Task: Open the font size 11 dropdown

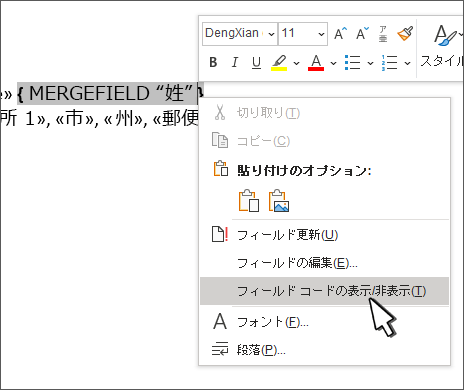Action: [321, 34]
